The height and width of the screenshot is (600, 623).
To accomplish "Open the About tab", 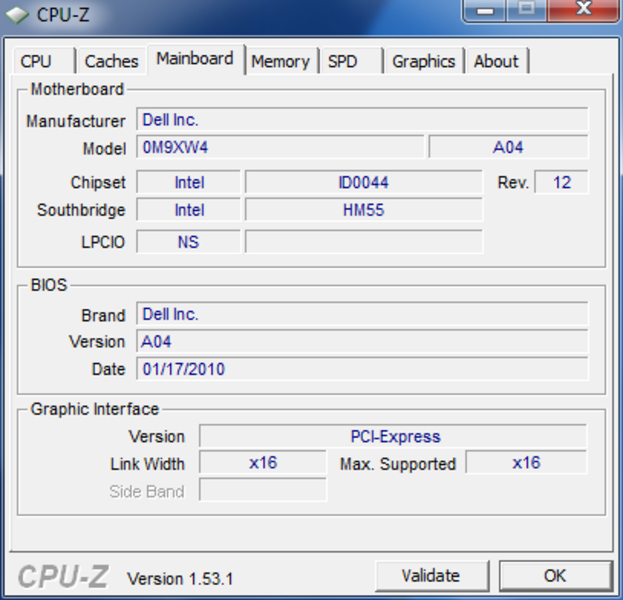I will 497,61.
